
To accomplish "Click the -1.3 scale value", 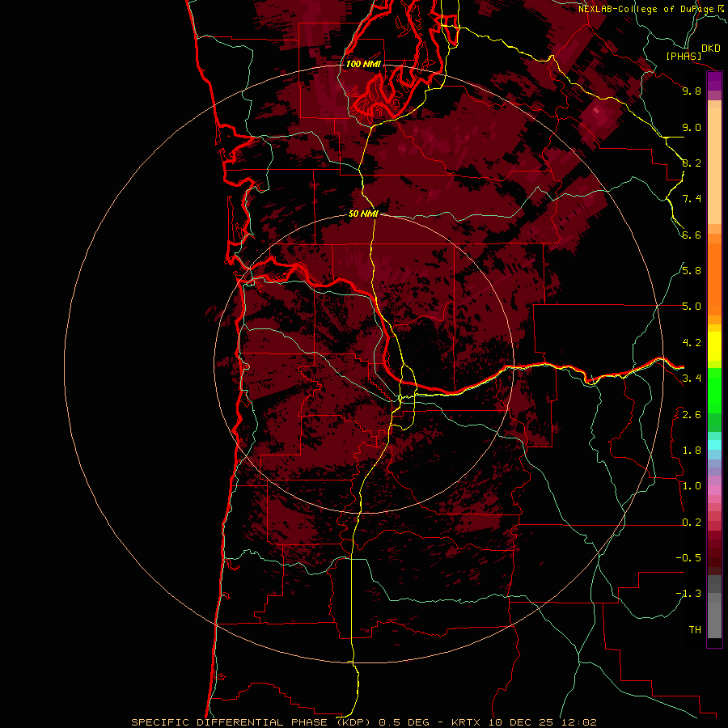I will click(x=688, y=594).
